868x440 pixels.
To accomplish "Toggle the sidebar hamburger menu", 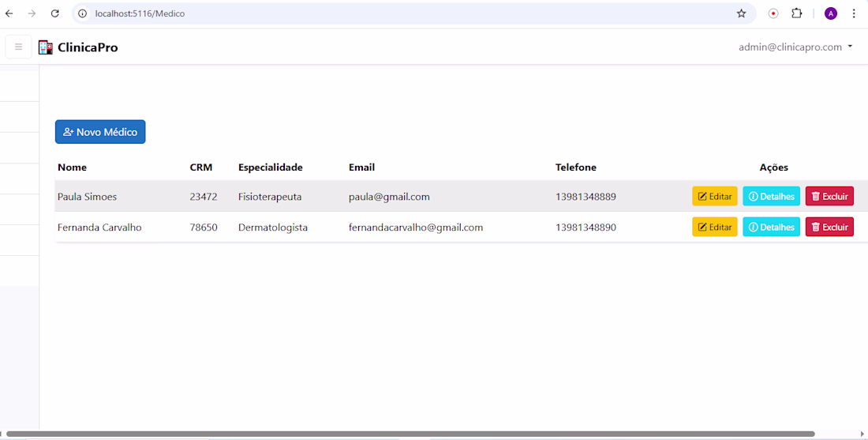I will coord(18,47).
